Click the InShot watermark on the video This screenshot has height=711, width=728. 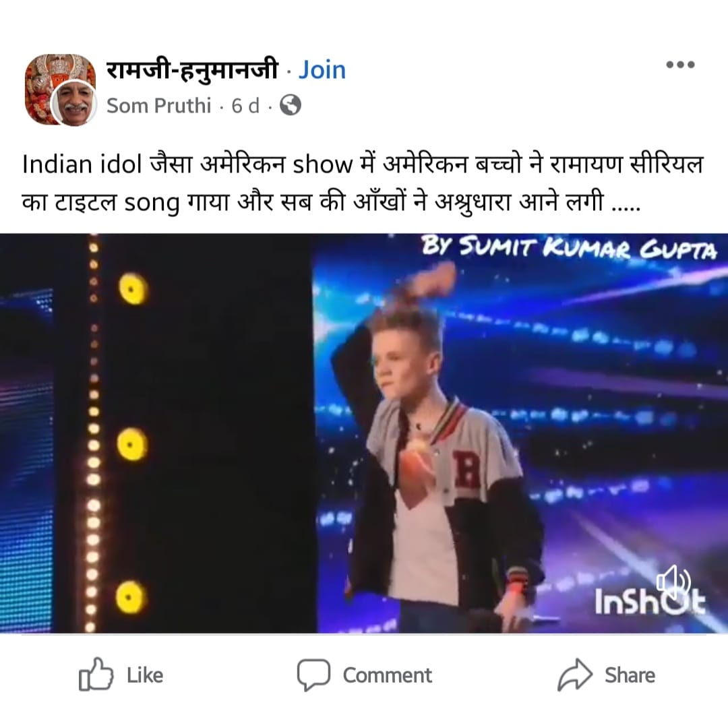click(x=650, y=600)
